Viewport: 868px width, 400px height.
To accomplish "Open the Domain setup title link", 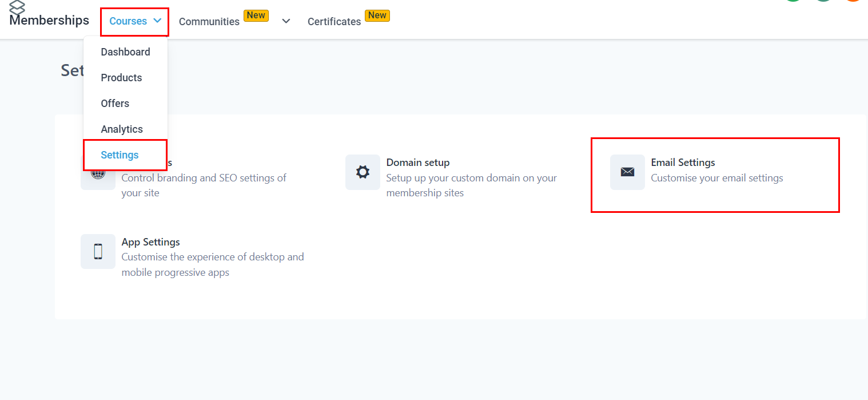I will [x=417, y=163].
